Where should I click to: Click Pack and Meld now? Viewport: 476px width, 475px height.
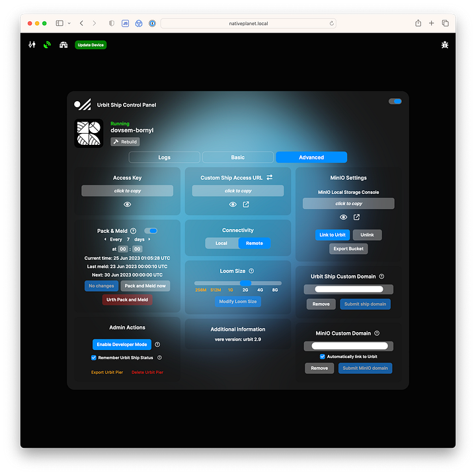(x=145, y=286)
